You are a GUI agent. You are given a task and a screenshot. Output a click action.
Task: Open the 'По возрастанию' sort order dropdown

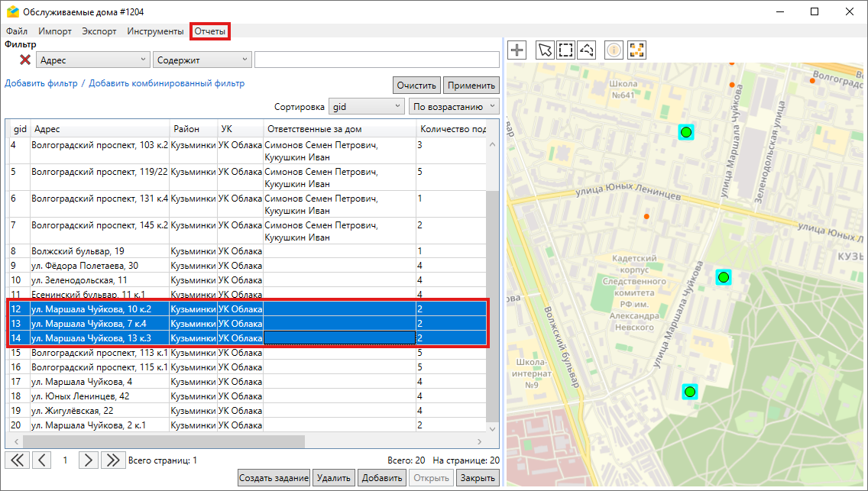[x=454, y=107]
